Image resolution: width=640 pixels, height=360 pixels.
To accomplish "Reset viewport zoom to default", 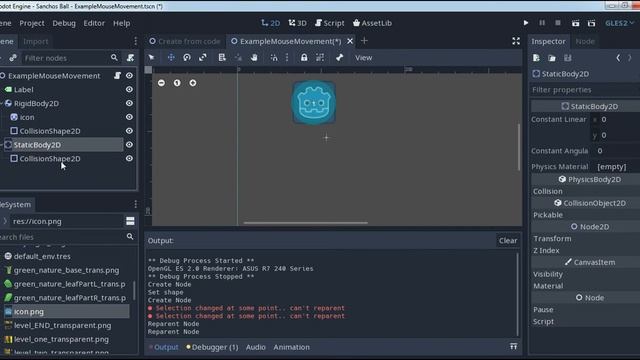I will point(177,83).
